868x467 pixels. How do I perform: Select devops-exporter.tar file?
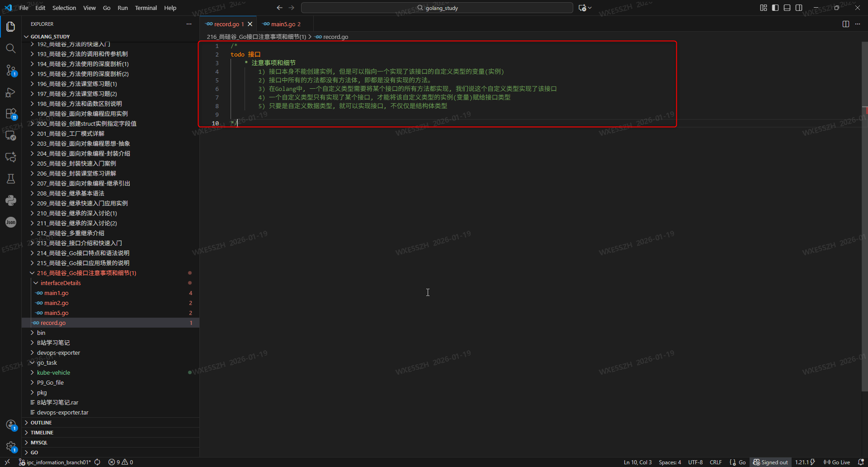[x=62, y=412]
